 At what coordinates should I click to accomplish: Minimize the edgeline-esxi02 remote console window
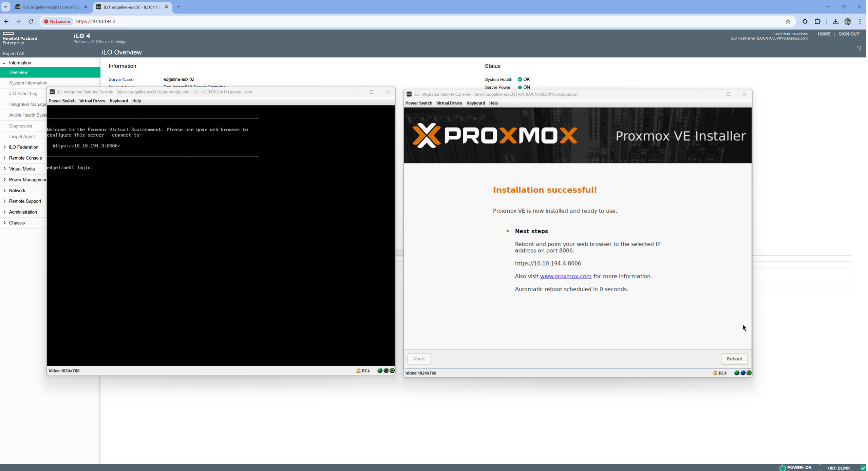point(713,94)
